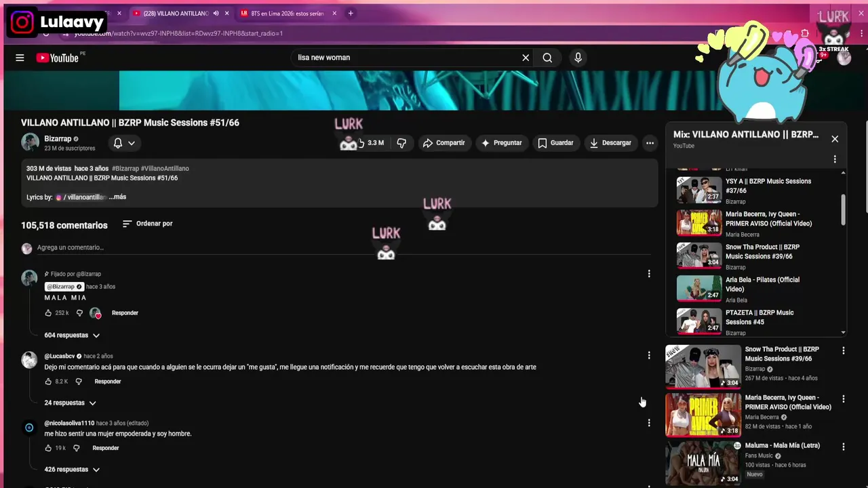Open Bizarrap channel avatar
868x488 pixels.
pos(30,142)
